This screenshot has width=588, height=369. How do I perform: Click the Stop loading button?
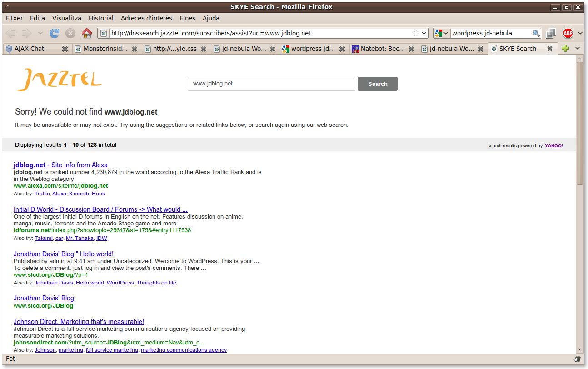70,33
